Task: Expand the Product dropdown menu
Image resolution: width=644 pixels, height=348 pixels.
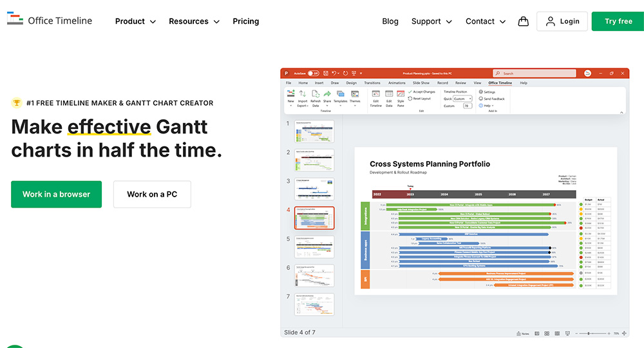Action: click(x=135, y=21)
